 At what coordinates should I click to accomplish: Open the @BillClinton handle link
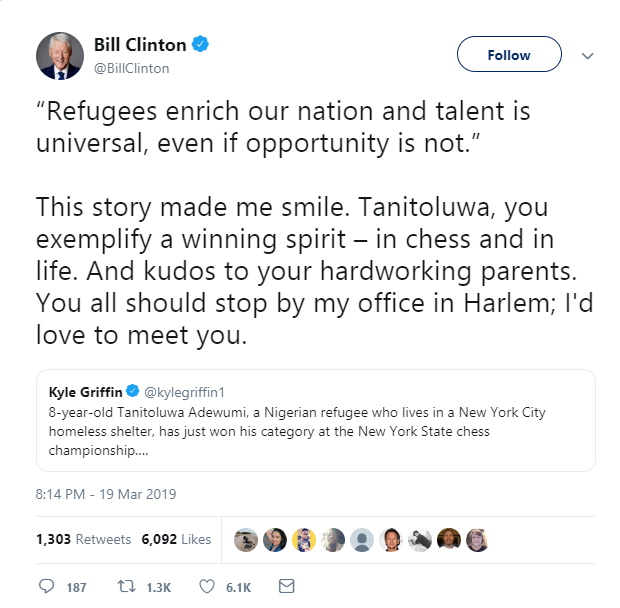[131, 69]
